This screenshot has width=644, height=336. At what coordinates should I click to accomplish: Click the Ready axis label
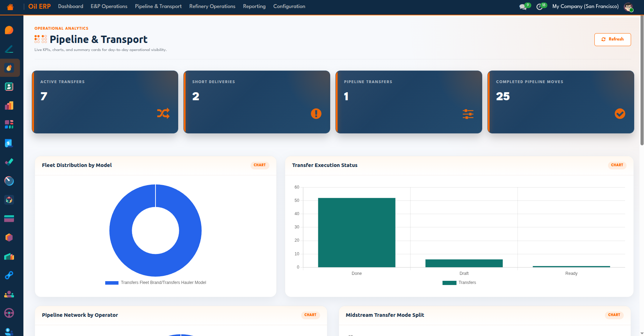coord(571,273)
